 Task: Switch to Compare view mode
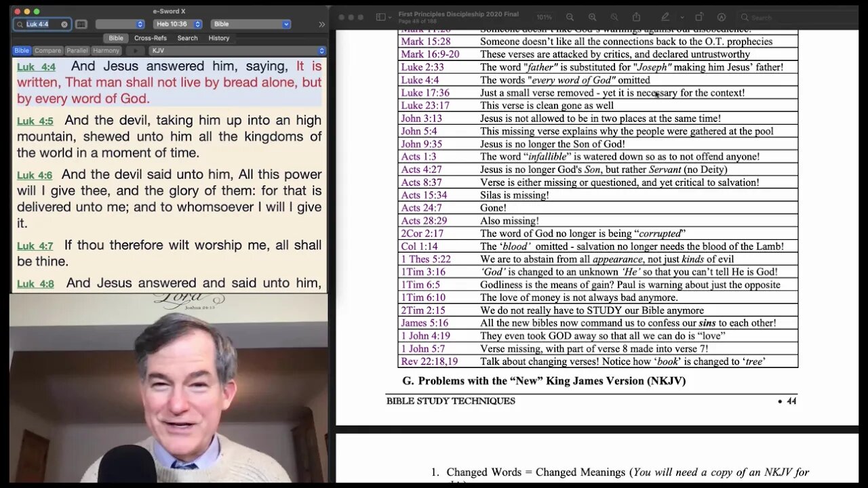[47, 51]
